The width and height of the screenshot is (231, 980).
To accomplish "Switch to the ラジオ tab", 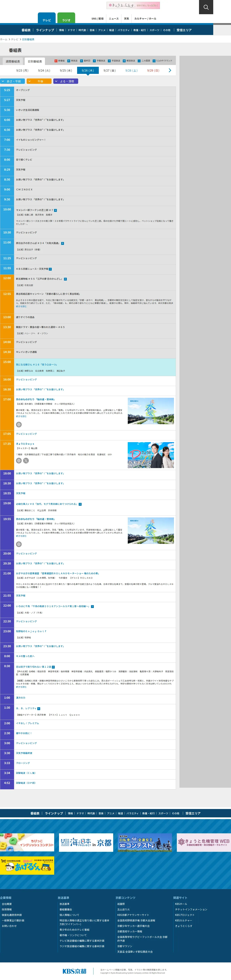I will click(66, 19).
